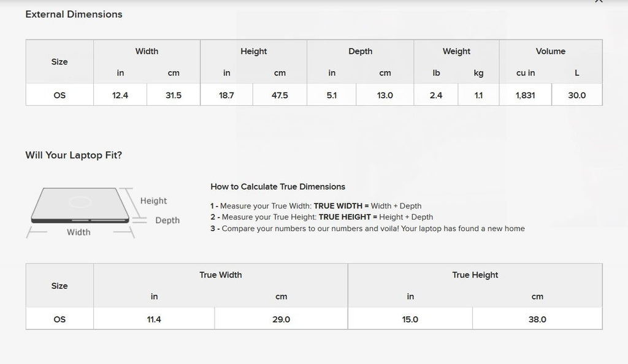Viewport: 628px width, 364px height.
Task: Select the 18.7 inch height value
Action: pos(226,95)
